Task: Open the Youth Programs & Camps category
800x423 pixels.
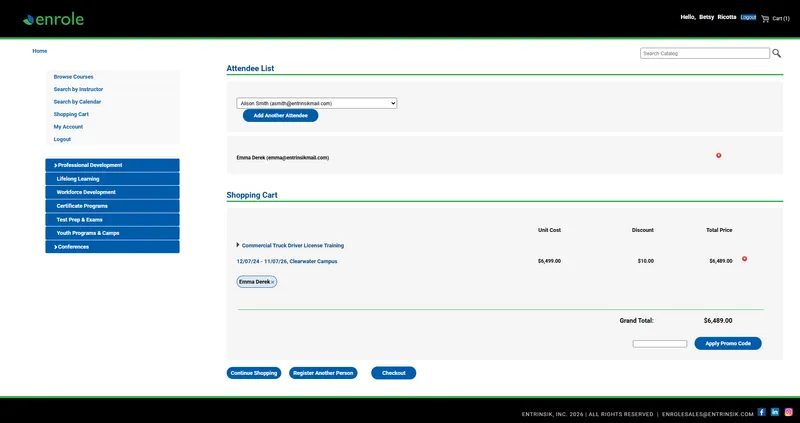Action: point(112,233)
